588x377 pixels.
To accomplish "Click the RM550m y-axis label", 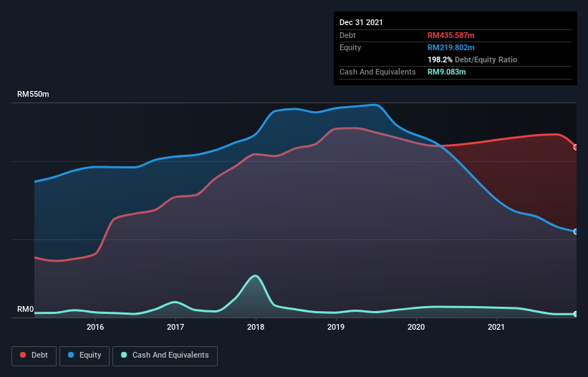I will tap(33, 94).
